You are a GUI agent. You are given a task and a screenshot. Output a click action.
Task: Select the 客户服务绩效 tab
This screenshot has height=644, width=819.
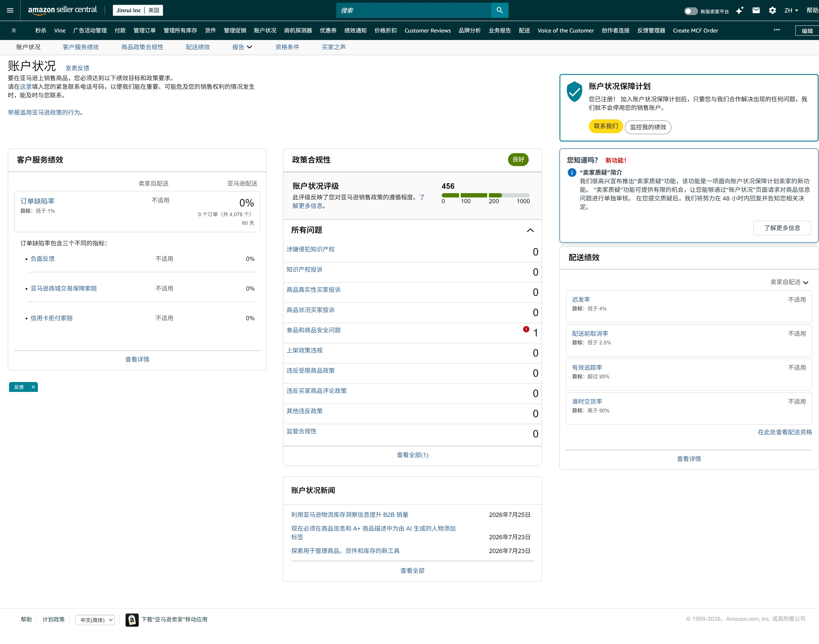click(x=81, y=47)
